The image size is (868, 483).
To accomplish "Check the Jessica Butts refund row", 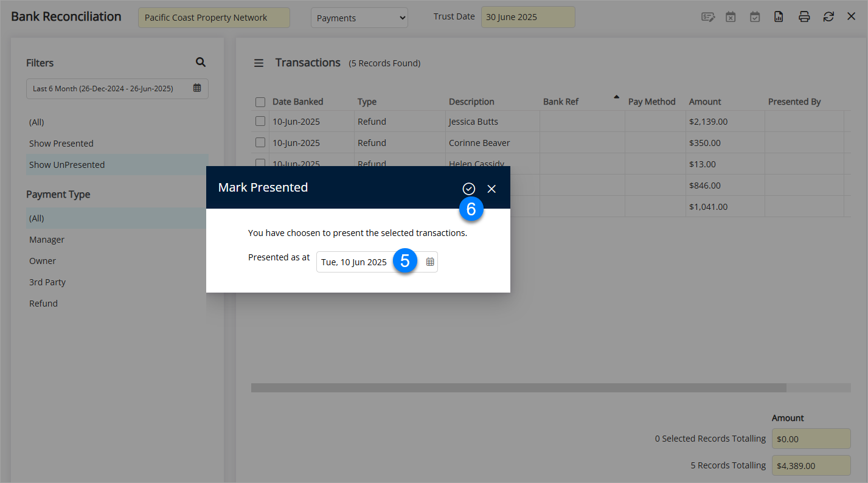I will tap(260, 122).
